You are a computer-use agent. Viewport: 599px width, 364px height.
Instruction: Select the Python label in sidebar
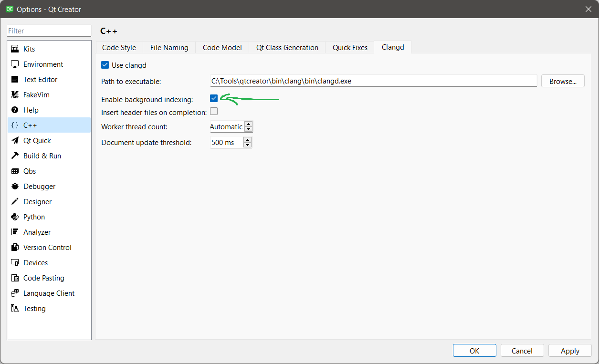(34, 217)
